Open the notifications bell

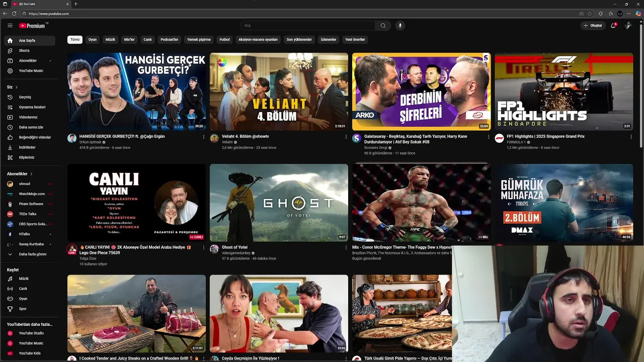[613, 26]
